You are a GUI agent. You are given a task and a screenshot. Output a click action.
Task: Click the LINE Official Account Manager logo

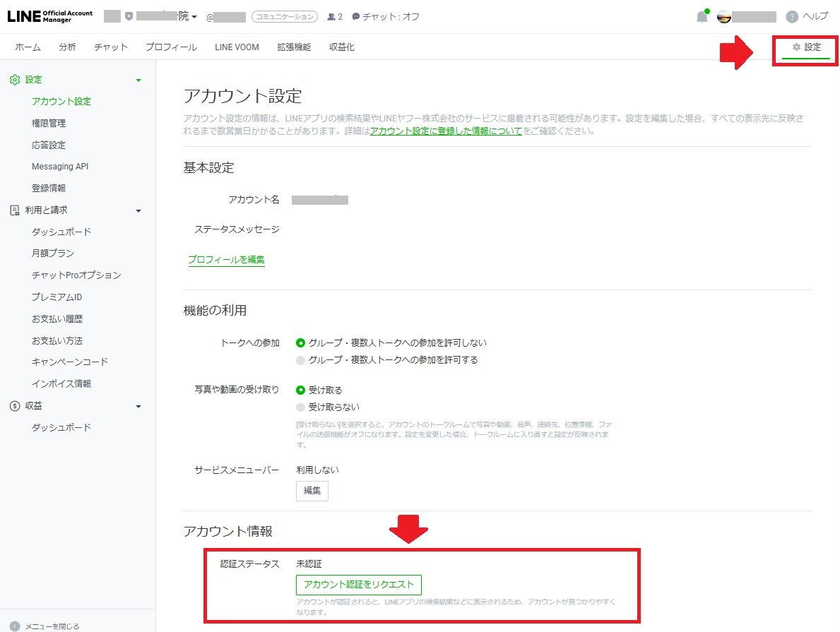pos(49,16)
